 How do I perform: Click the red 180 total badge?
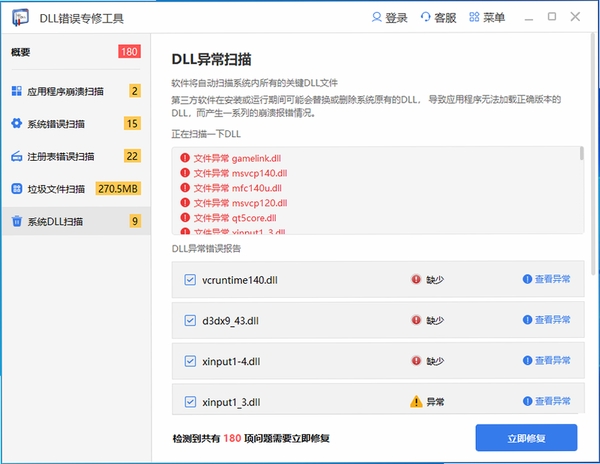click(x=129, y=52)
